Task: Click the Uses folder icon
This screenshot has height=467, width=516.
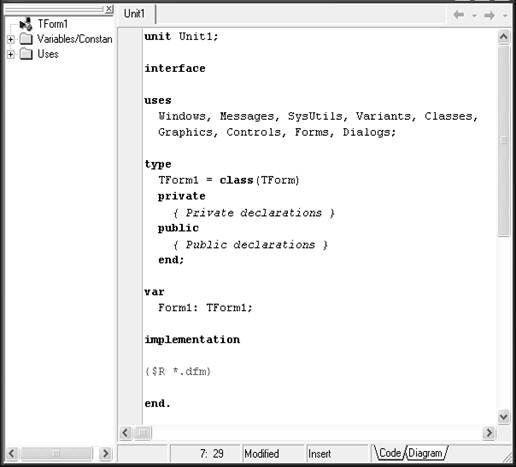Action: 26,54
